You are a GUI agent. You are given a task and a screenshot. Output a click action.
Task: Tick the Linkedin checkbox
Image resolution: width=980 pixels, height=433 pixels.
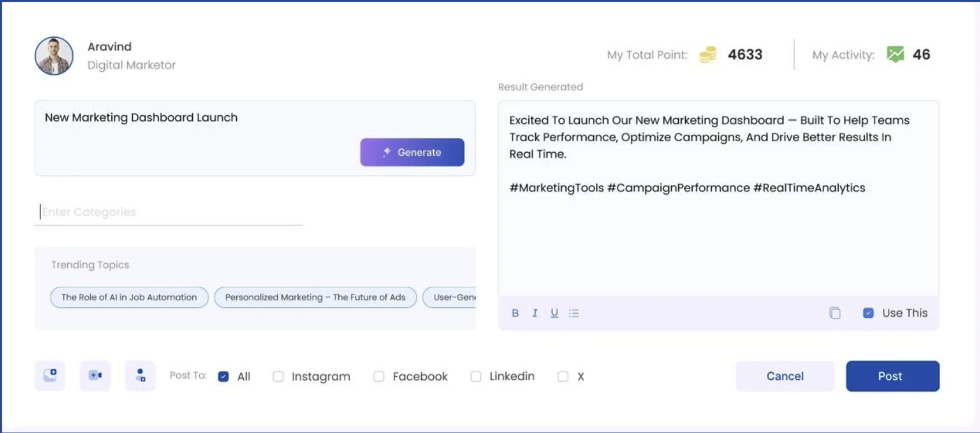(476, 377)
